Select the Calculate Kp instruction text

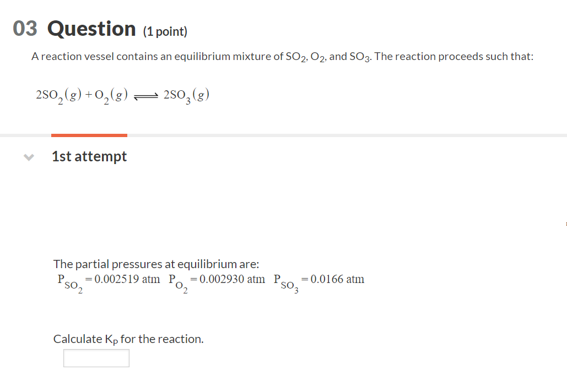pos(128,339)
